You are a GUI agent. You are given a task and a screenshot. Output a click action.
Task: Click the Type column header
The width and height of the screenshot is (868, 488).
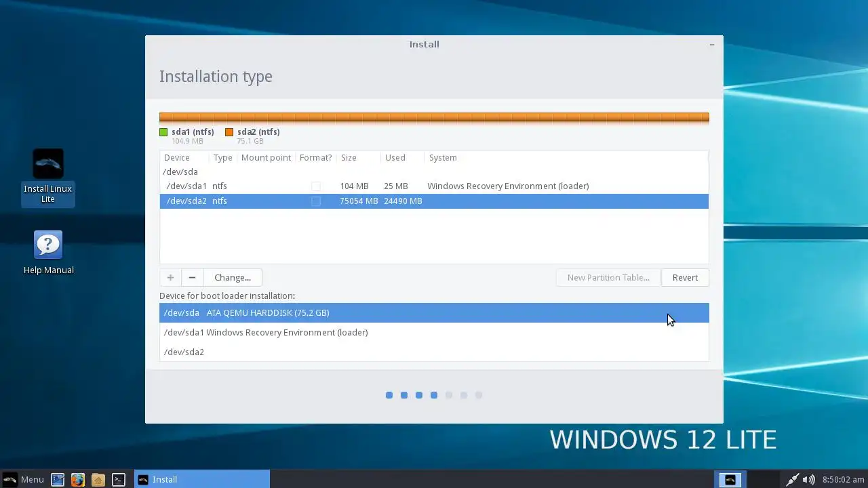(223, 157)
